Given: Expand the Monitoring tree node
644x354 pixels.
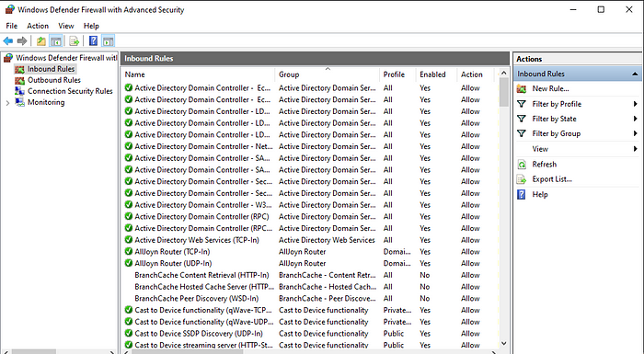Looking at the screenshot, I should pyautogui.click(x=7, y=103).
